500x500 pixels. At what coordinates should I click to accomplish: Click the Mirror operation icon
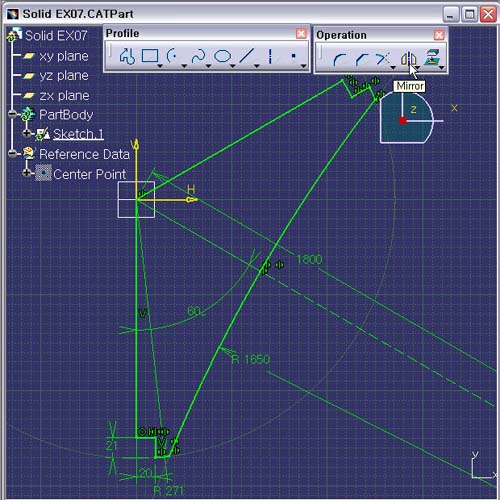tap(408, 59)
